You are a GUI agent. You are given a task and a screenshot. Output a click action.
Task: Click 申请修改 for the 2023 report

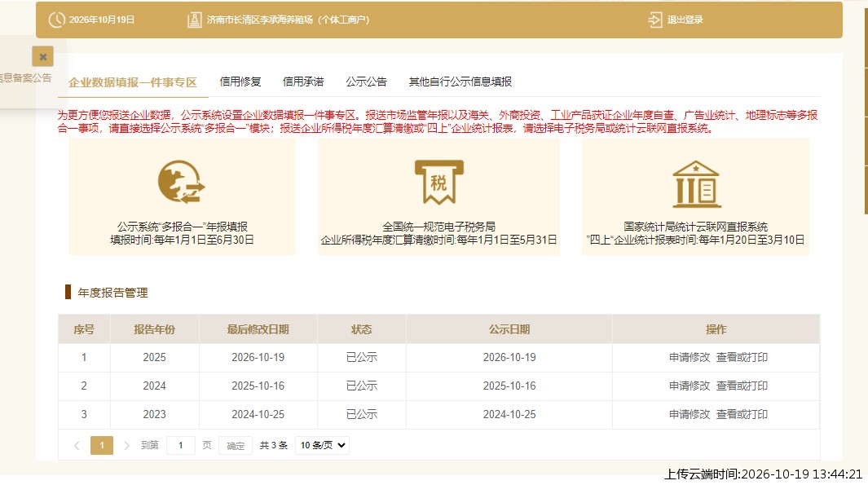point(690,414)
